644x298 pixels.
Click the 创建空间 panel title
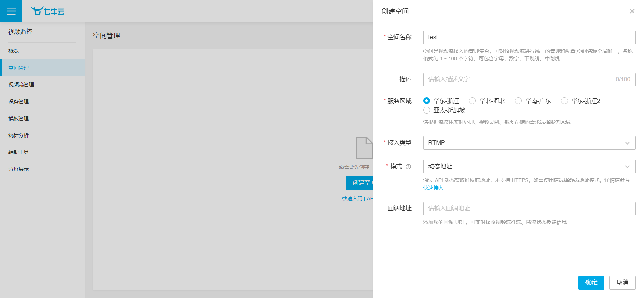point(395,11)
